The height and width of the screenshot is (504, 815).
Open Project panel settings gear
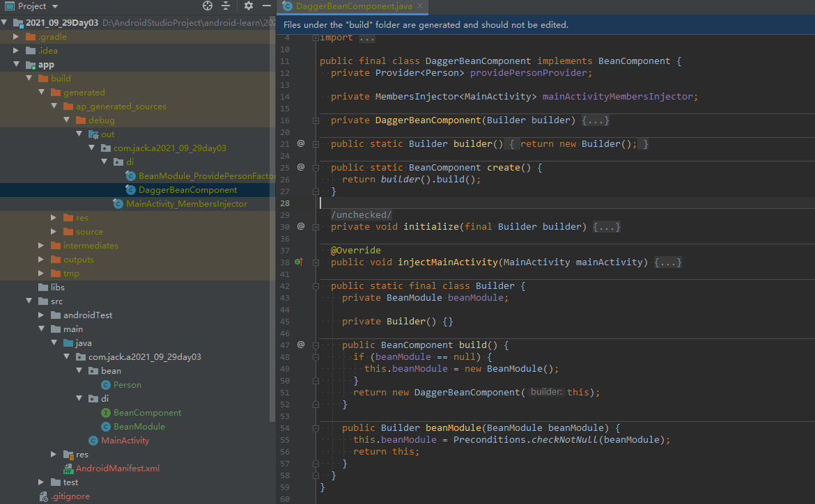point(249,6)
